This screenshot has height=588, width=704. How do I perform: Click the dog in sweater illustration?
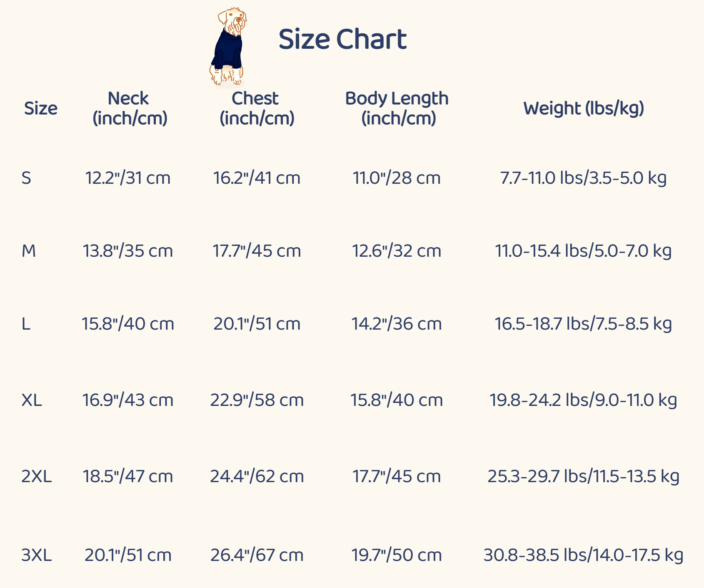228,47
